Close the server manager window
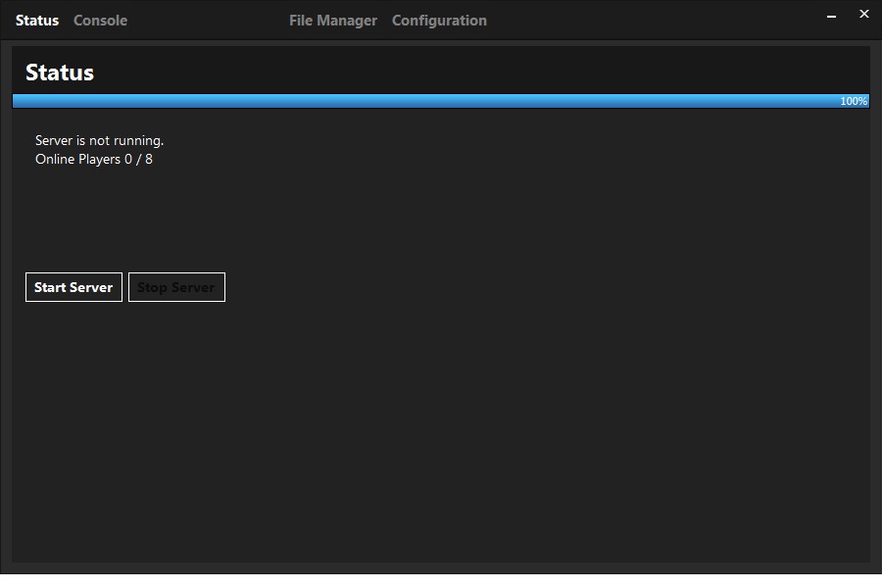This screenshot has height=588, width=882. click(x=863, y=14)
